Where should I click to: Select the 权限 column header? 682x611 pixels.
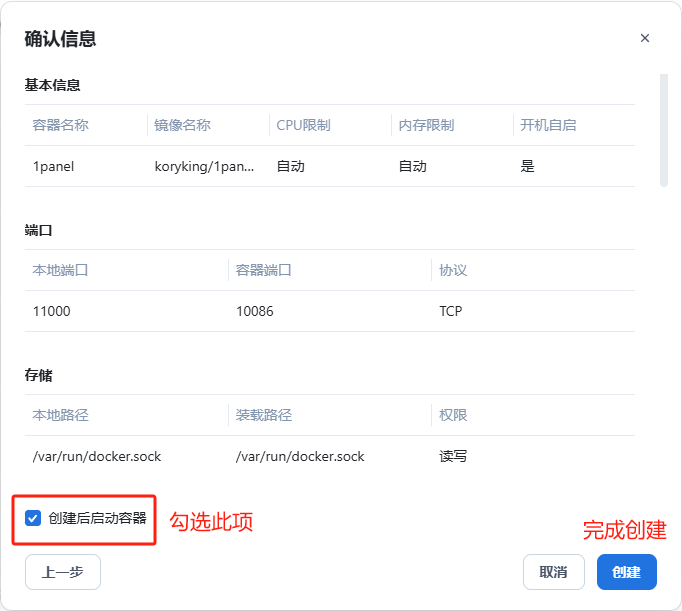[x=453, y=415]
